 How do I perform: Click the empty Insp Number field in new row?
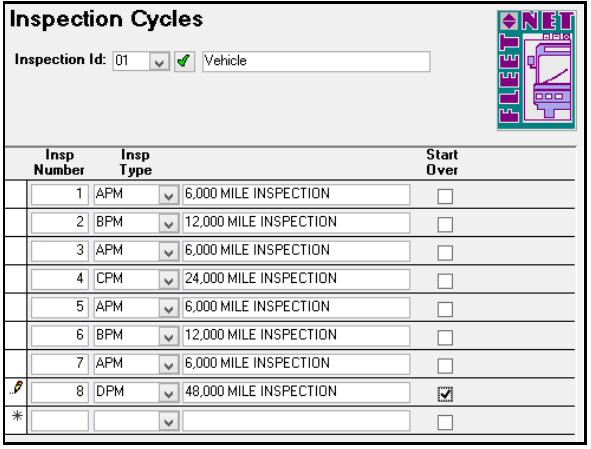pyautogui.click(x=60, y=421)
